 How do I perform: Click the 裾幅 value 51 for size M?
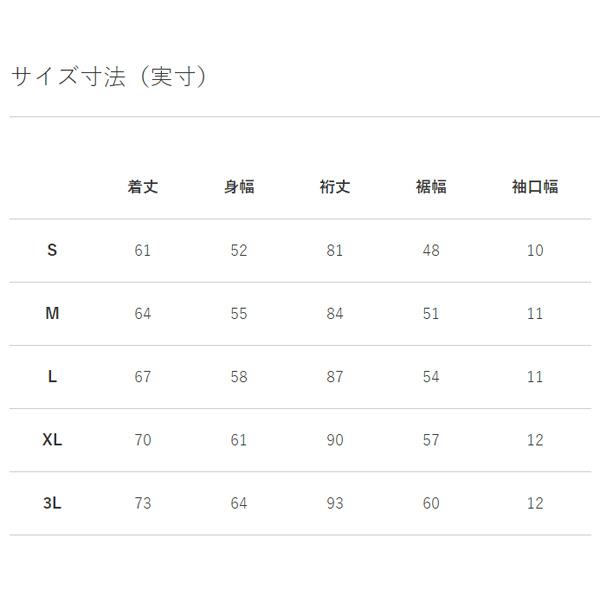[431, 313]
